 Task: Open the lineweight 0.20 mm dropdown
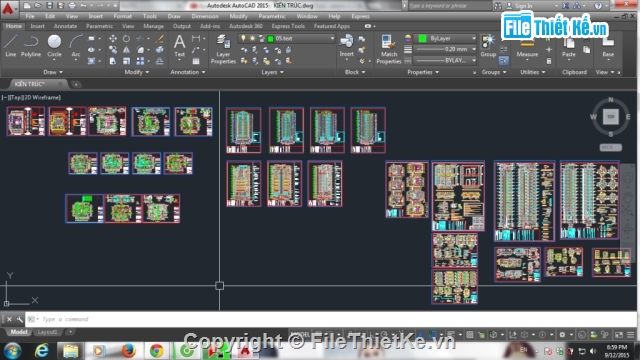[446, 49]
